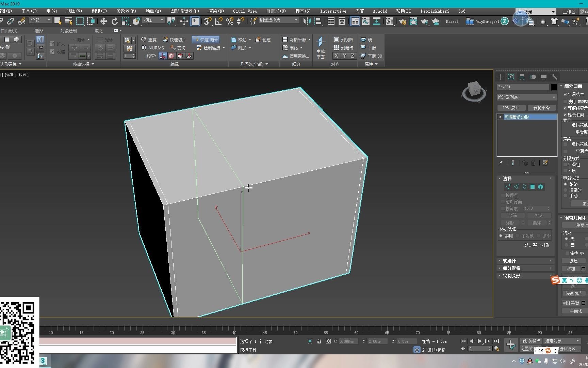Screen dimensions: 588x368
Task: Activate the 快速循环 Swift Loop tool
Action: pos(206,39)
